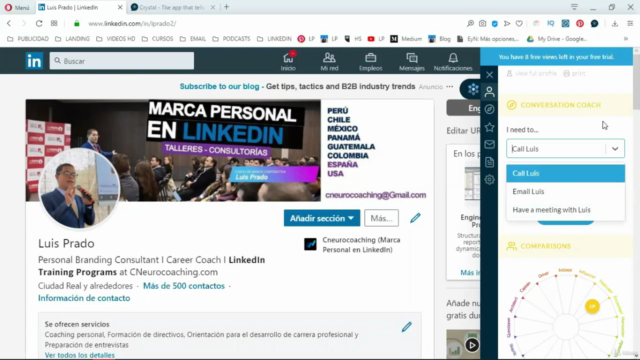Viewport: 640px width, 360px height.
Task: Show more bookmarks with chevron
Action: (x=626, y=39)
